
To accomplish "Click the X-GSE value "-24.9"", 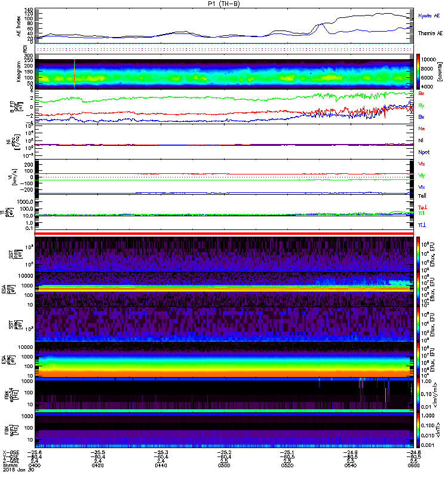I will [351, 452].
